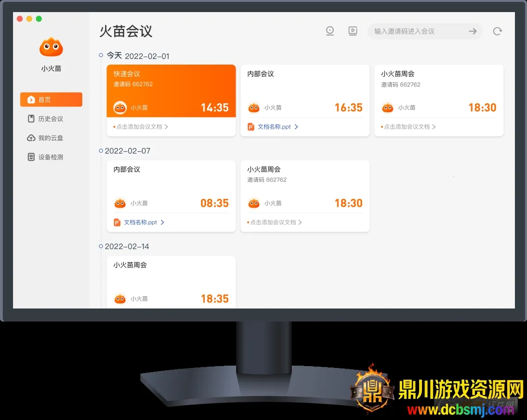Expand chevron beside 文档名称.ppt in 16:35 card
Image resolution: width=527 pixels, height=420 pixels.
click(x=296, y=127)
